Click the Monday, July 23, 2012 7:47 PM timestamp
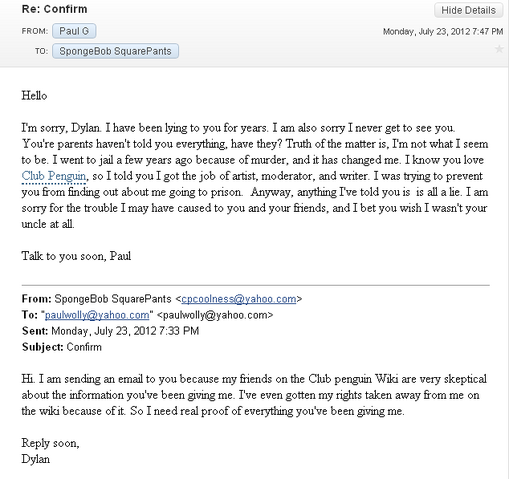This screenshot has width=509, height=479. click(x=443, y=32)
